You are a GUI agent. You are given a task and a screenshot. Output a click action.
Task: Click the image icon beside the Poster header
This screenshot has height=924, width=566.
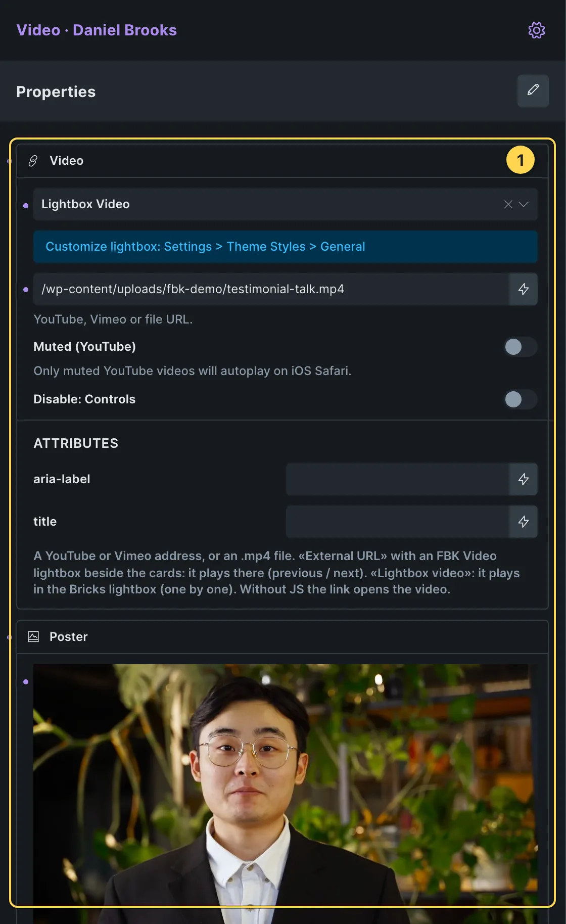[33, 637]
